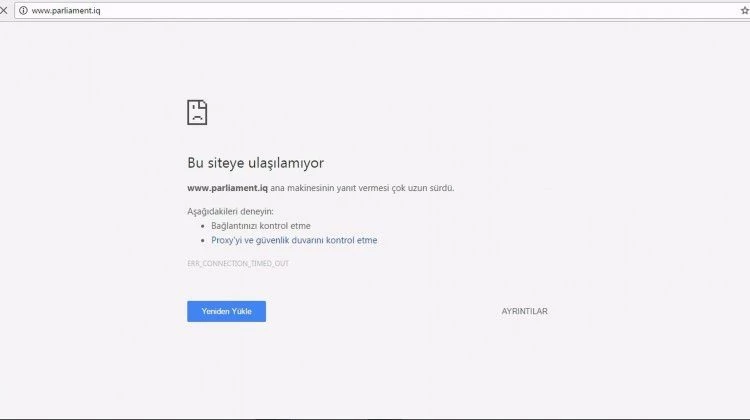Image resolution: width=750 pixels, height=420 pixels.
Task: Bookmark this page with the star icon
Action: 745,11
